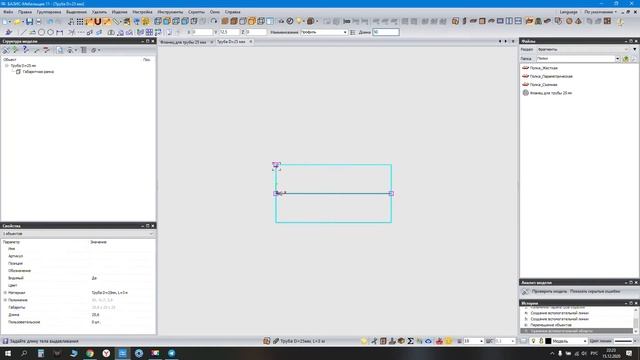
Task: Click the orange highlighted cube view icon
Action: [252, 21]
